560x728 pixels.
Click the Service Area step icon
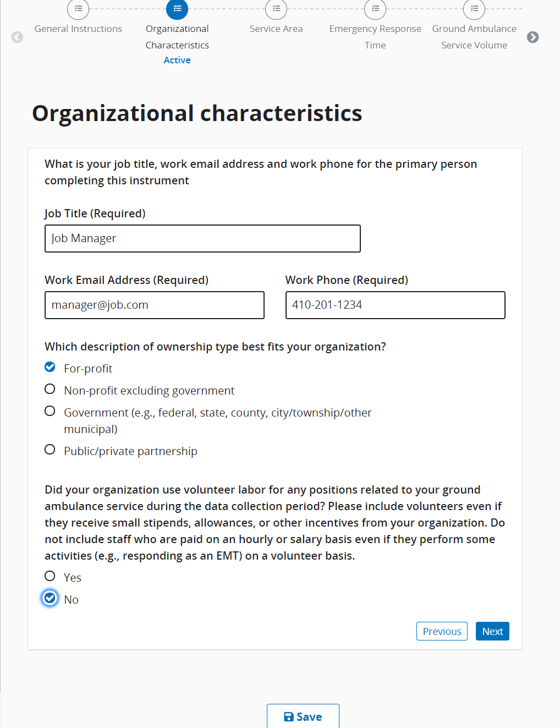pos(276,9)
